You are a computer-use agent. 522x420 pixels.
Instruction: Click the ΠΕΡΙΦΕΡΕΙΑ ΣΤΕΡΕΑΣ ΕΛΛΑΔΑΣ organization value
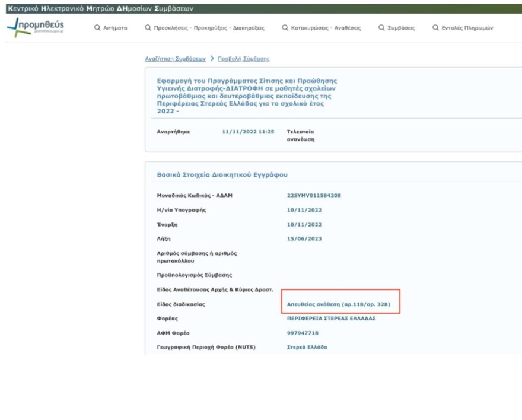point(331,318)
